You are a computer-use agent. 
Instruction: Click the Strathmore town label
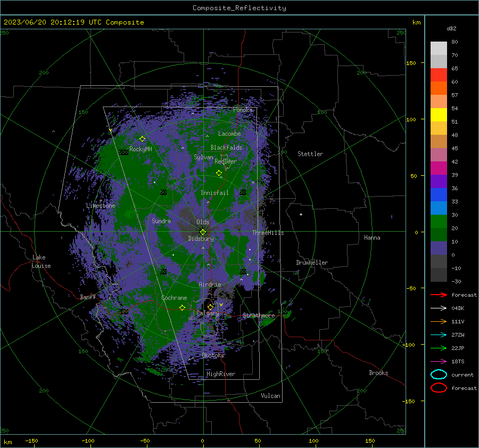pyautogui.click(x=259, y=315)
